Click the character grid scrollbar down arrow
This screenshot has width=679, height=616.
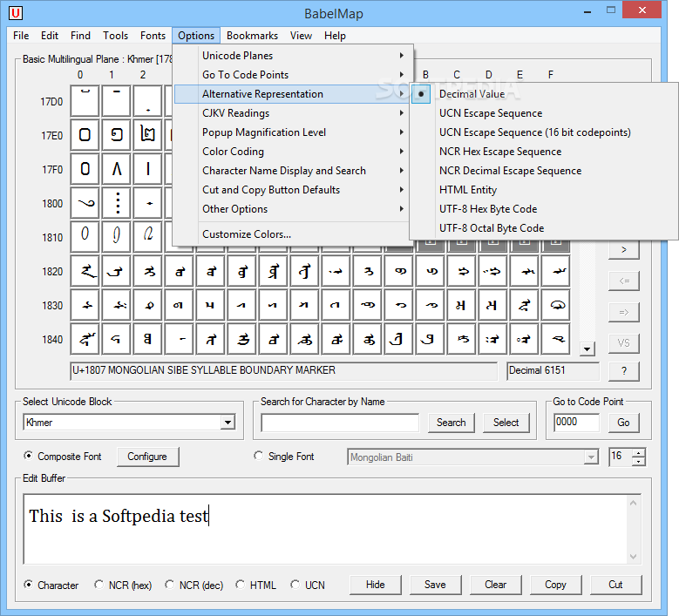coord(587,349)
